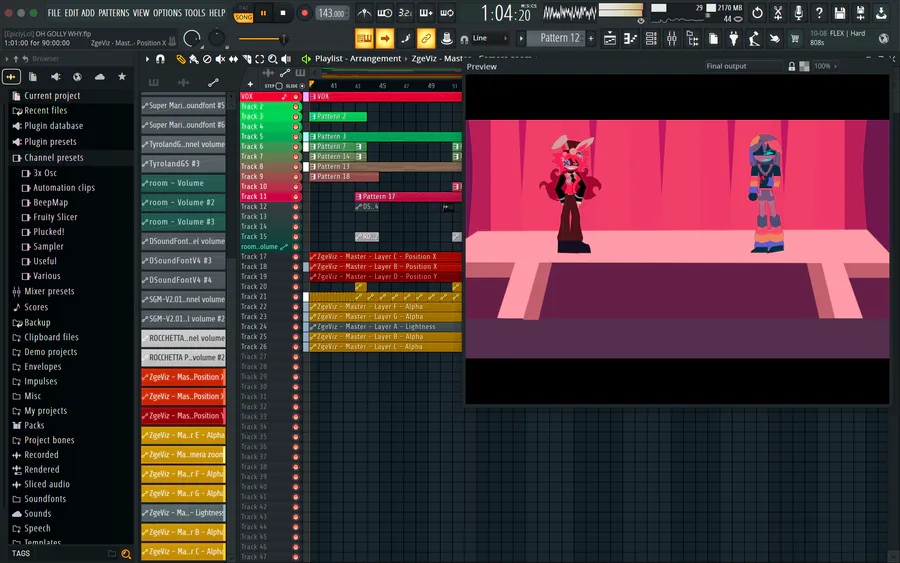Open the Help question mark icon
Image resolution: width=900 pixels, height=563 pixels.
coord(819,13)
